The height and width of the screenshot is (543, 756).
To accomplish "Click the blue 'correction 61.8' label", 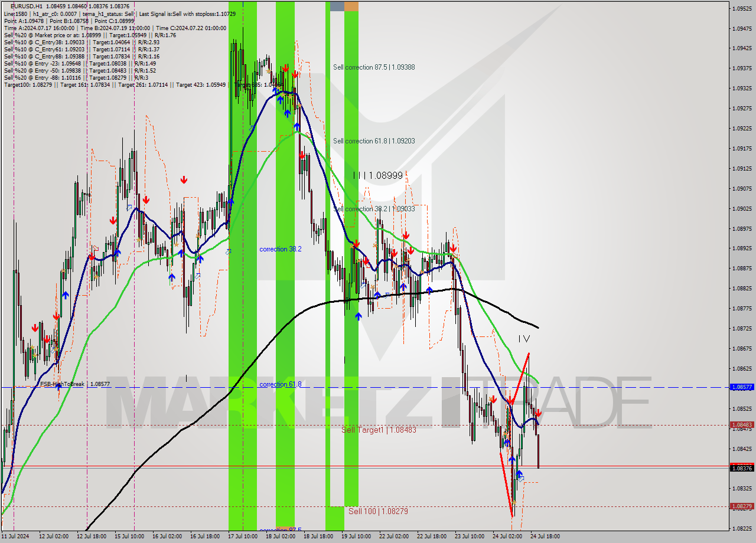I will 281,384.
